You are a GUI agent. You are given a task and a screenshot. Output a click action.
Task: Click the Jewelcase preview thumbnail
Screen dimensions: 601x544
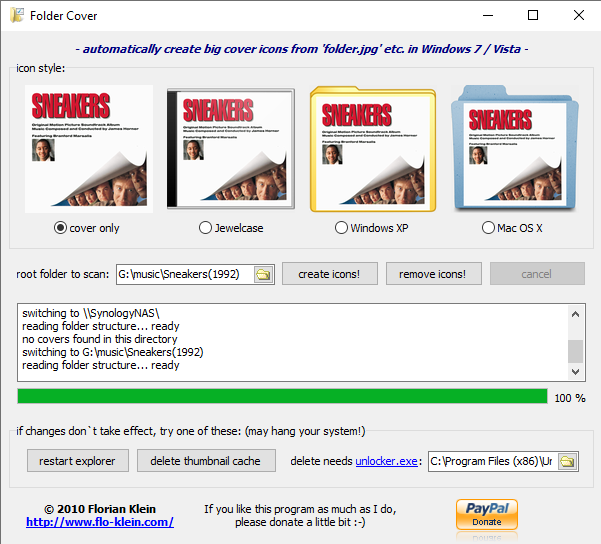coord(231,149)
